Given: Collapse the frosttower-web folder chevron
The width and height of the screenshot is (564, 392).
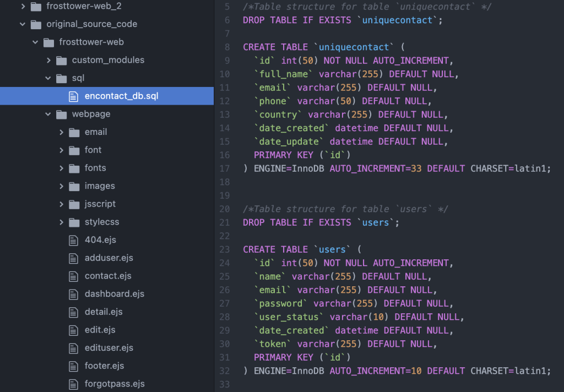Looking at the screenshot, I should click(x=35, y=42).
